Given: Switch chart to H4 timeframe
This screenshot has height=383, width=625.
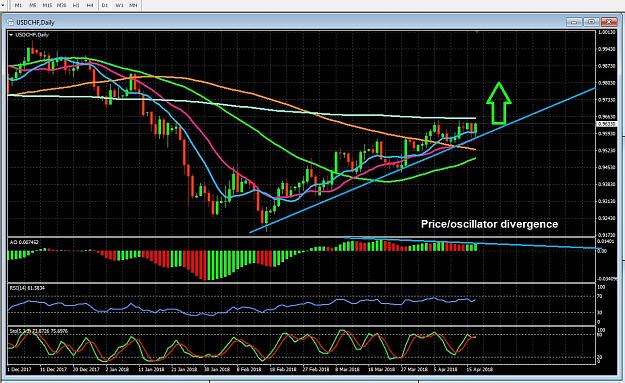Looking at the screenshot, I should [90, 5].
